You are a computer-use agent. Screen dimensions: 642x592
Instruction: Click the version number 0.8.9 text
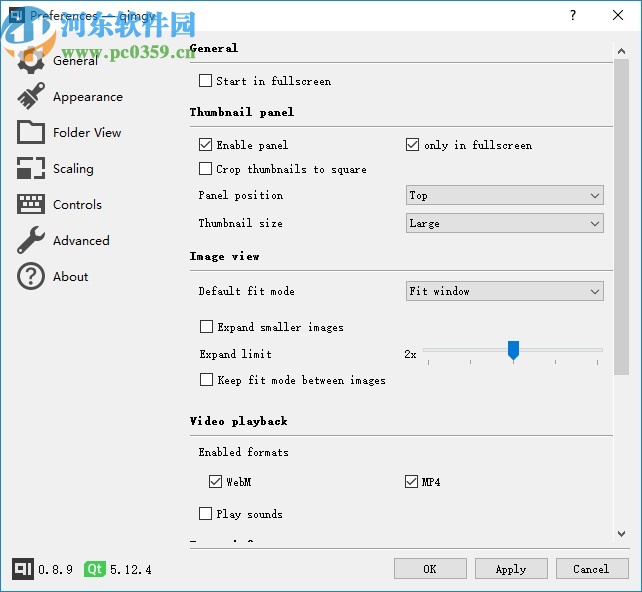55,569
